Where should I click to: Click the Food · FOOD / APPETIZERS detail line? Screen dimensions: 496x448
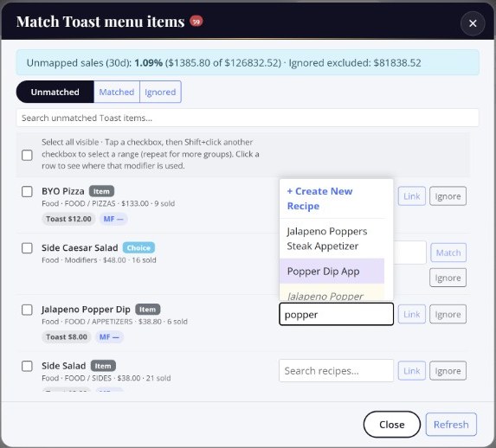click(114, 322)
